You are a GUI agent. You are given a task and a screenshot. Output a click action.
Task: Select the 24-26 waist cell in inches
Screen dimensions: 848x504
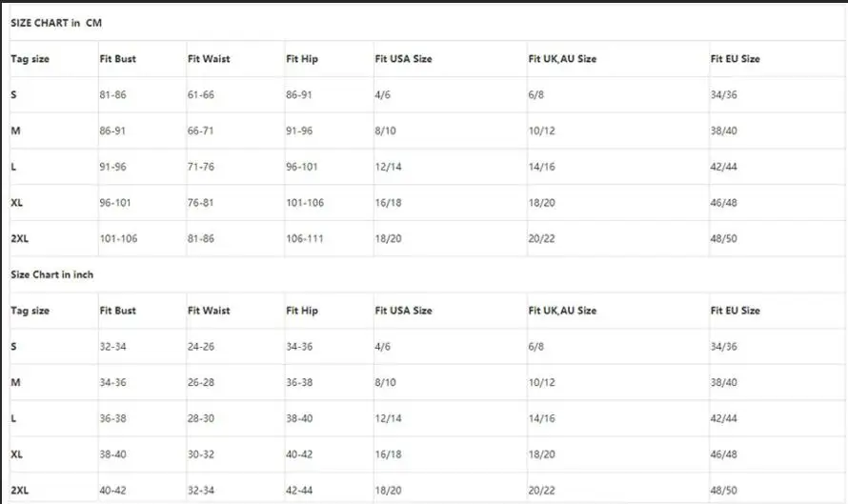pos(201,347)
